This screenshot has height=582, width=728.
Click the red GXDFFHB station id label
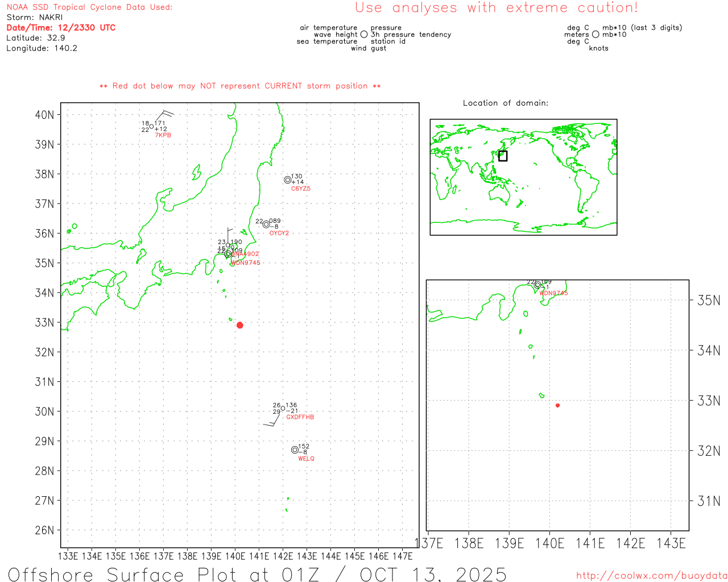(300, 417)
